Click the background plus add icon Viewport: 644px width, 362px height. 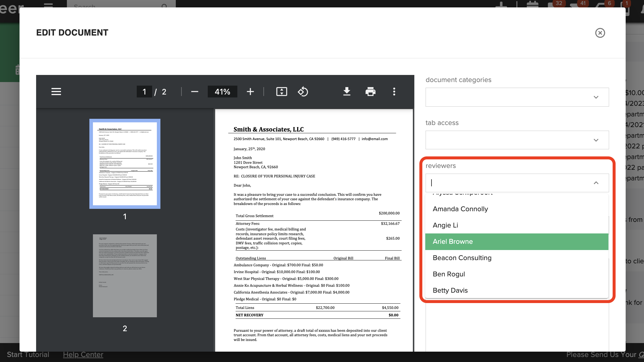pyautogui.click(x=502, y=5)
